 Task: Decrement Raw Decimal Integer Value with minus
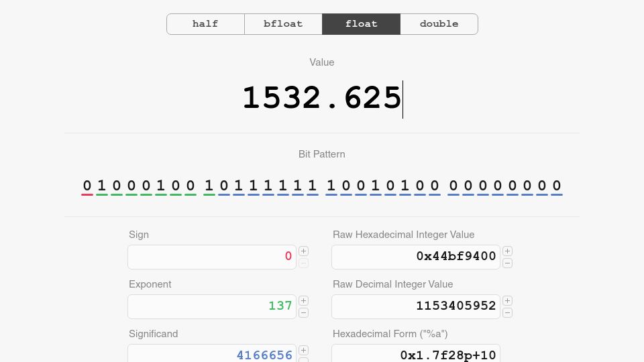507,313
